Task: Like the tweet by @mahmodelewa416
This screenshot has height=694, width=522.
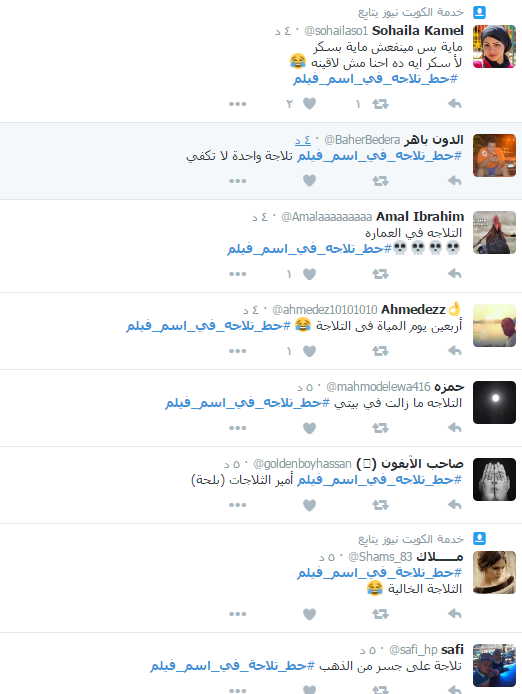Action: coord(309,428)
